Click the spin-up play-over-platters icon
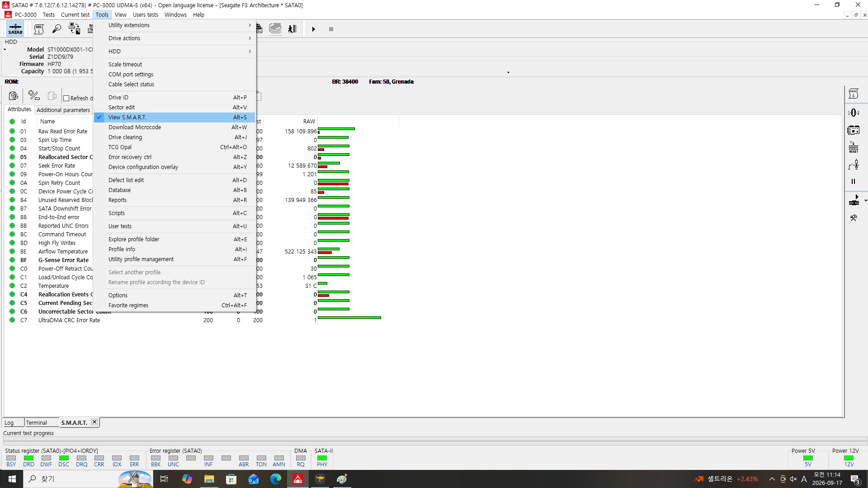Viewport: 868px width, 488px height. coord(854,200)
